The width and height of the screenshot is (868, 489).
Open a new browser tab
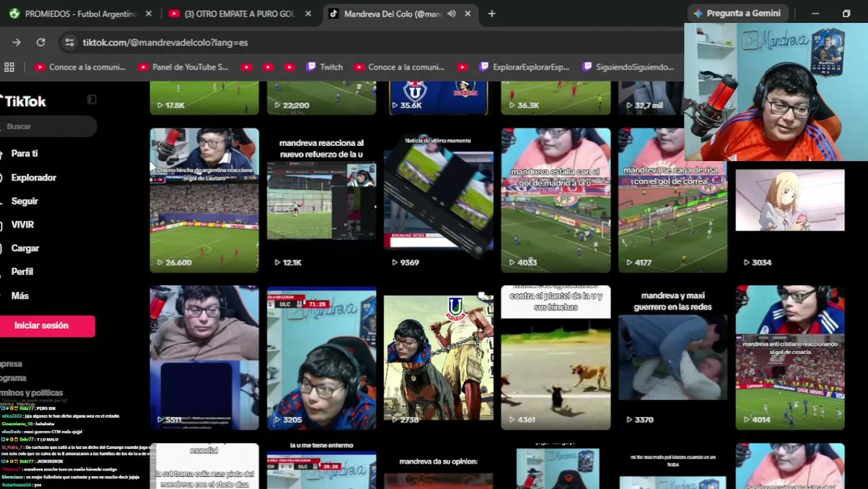click(x=492, y=14)
